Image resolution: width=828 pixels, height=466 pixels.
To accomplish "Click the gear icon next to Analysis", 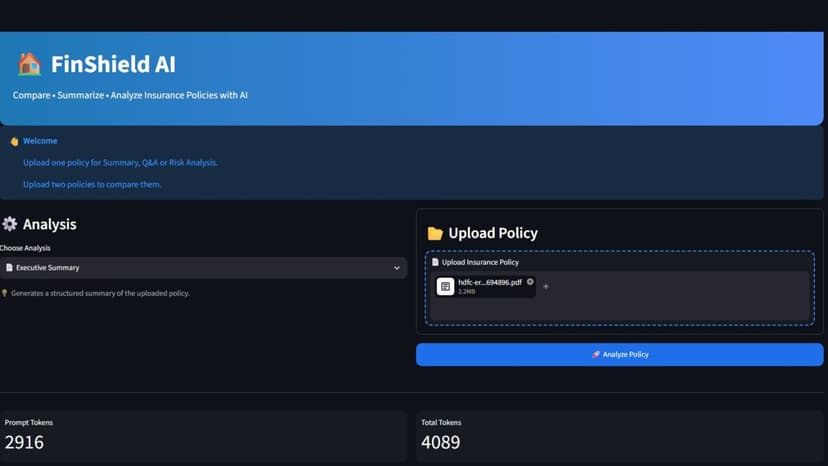I will click(x=9, y=224).
